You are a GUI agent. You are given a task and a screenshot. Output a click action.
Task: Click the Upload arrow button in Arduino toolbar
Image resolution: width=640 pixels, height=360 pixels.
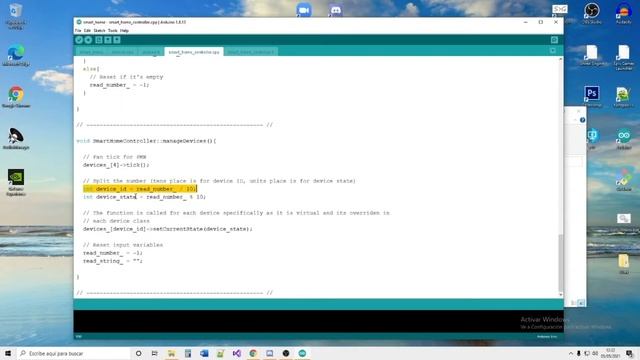[88, 40]
